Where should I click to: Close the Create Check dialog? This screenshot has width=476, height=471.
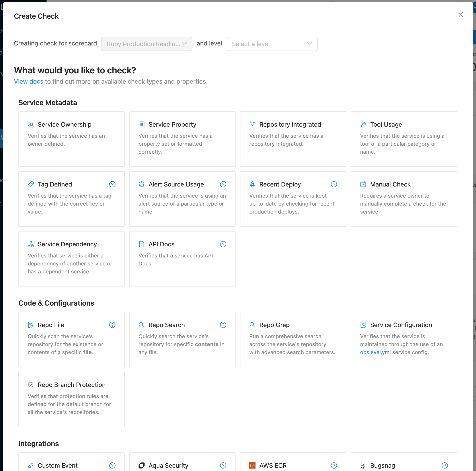pyautogui.click(x=460, y=15)
